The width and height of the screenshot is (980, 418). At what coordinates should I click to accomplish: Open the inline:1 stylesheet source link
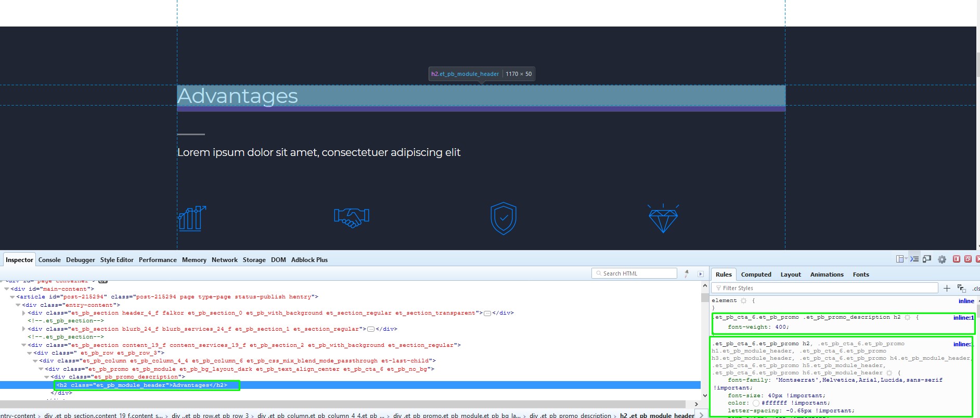pyautogui.click(x=963, y=318)
